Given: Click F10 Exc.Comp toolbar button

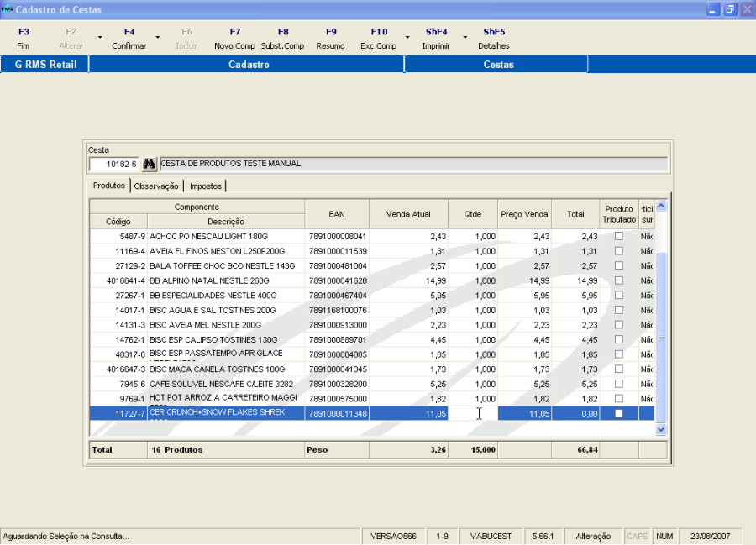Looking at the screenshot, I should pos(378,39).
